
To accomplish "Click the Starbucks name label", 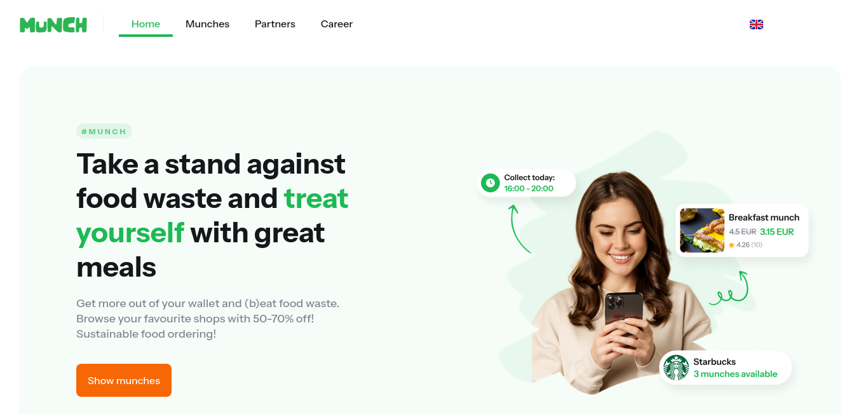I will click(714, 362).
